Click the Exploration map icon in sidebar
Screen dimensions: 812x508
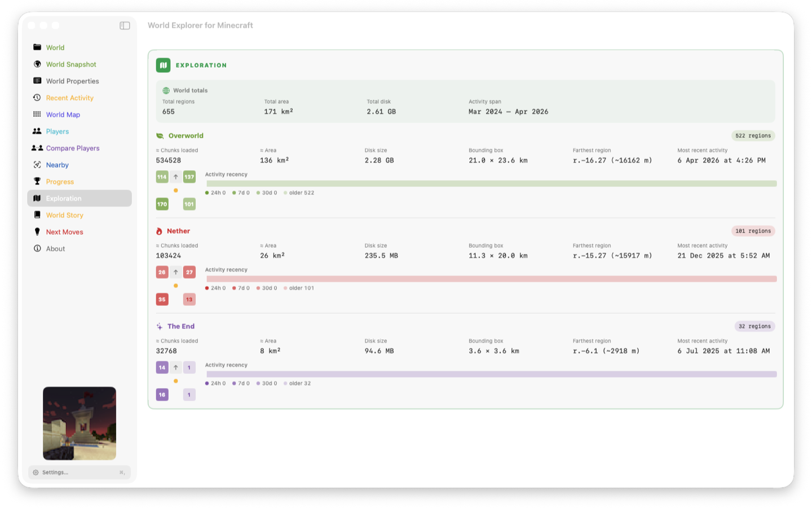[x=37, y=198]
